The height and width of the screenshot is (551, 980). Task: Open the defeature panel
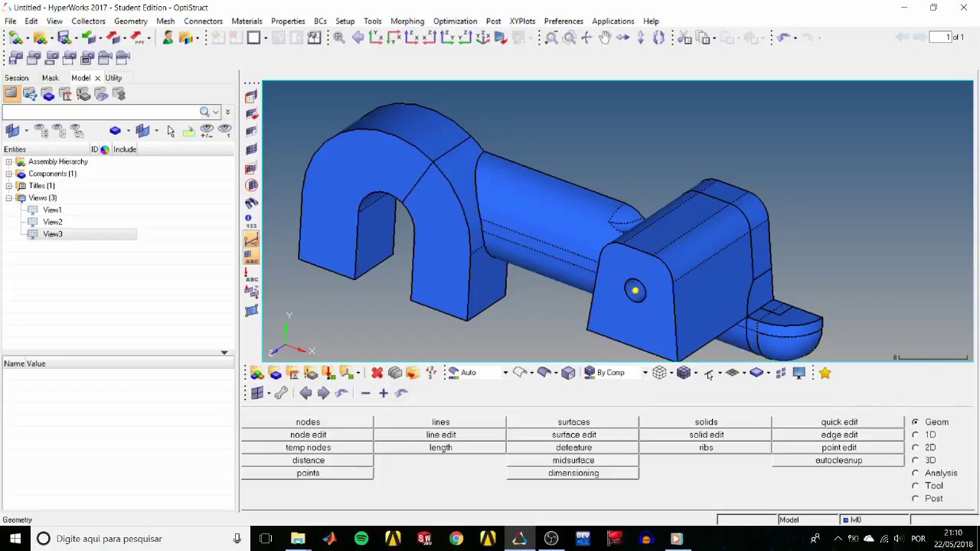(573, 448)
